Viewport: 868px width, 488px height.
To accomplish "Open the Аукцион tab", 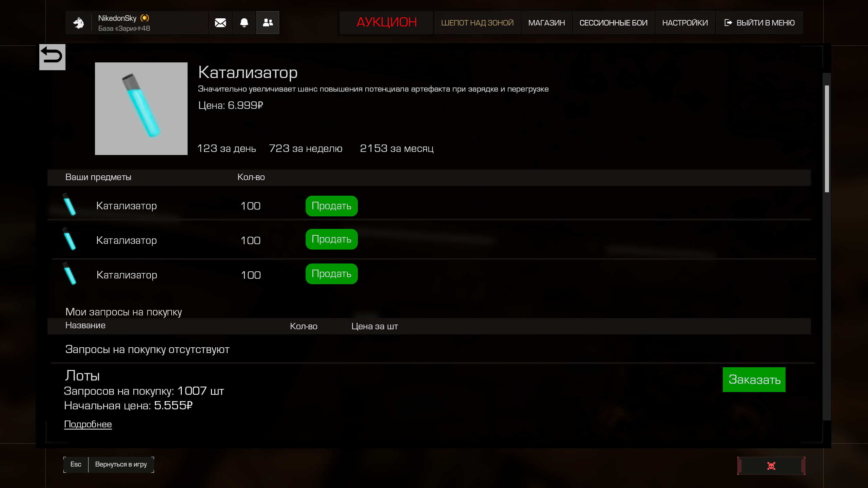I will click(x=386, y=22).
